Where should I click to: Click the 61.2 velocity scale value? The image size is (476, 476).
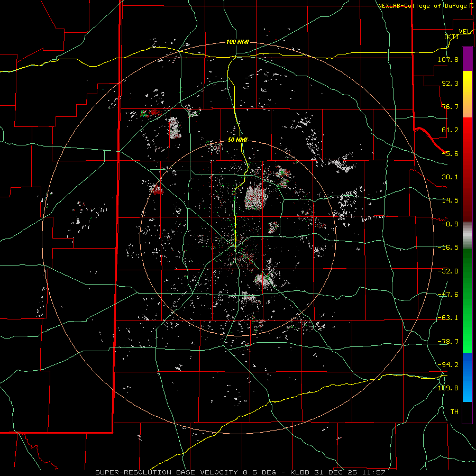(450, 130)
